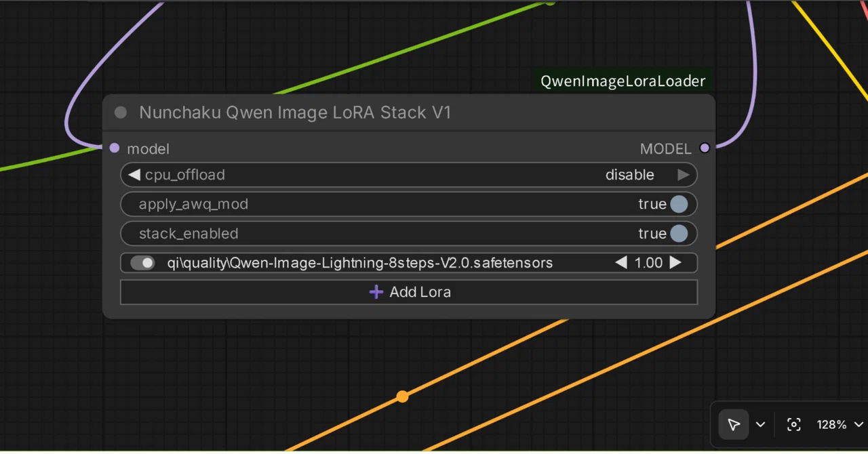Click the Add Lora button
Image resolution: width=868 pixels, height=454 pixels.
click(x=409, y=292)
